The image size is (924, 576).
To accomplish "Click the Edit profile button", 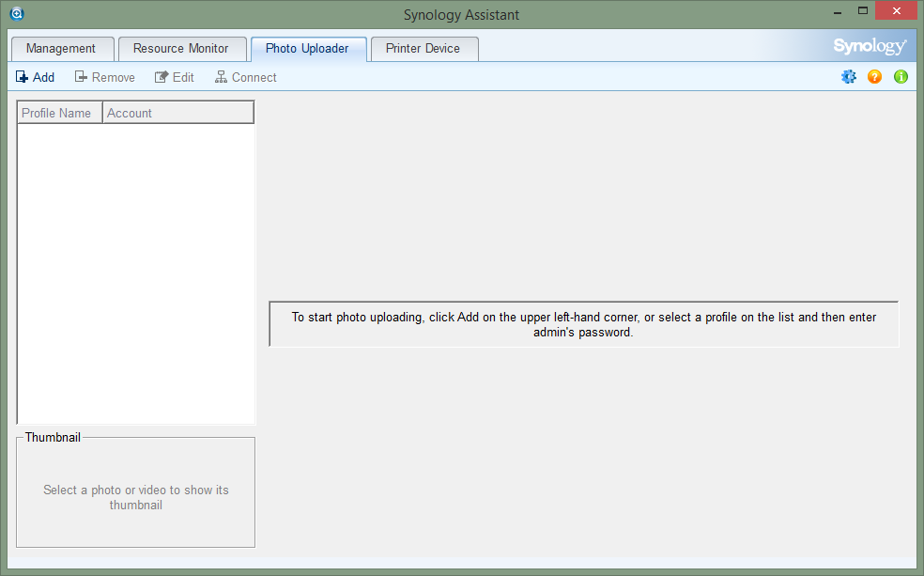I will [175, 77].
